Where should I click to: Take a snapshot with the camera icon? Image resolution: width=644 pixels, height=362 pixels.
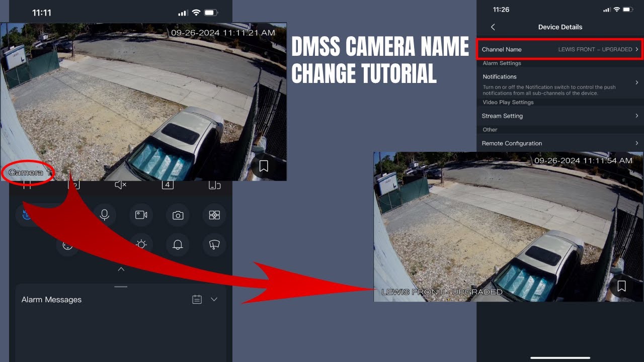[178, 215]
